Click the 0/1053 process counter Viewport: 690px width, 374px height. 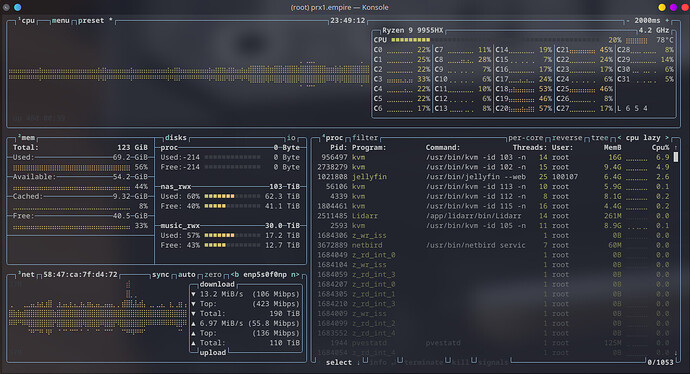point(661,363)
